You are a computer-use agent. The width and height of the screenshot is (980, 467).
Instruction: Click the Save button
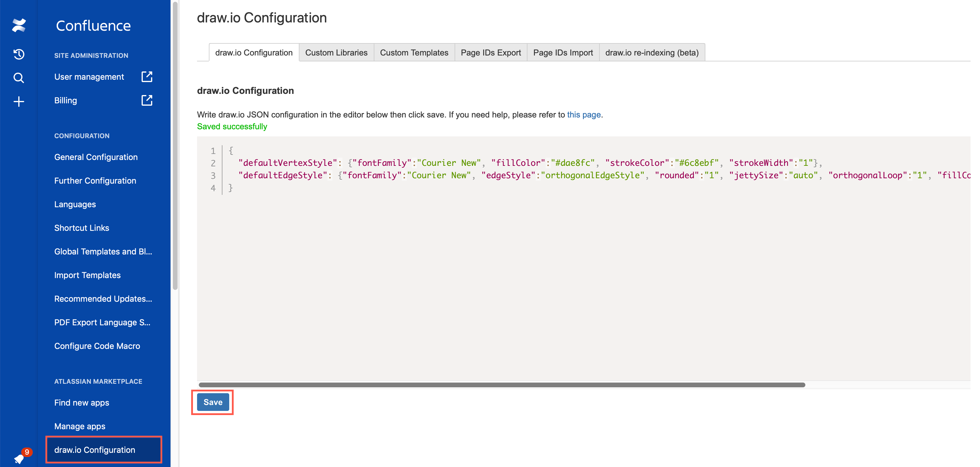pyautogui.click(x=213, y=402)
